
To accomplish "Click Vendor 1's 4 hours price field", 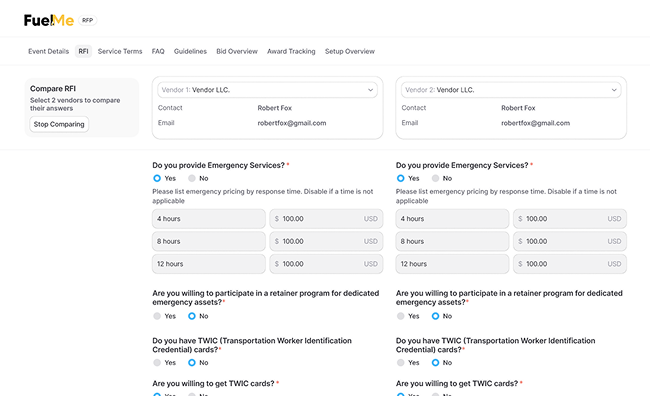I will (326, 219).
